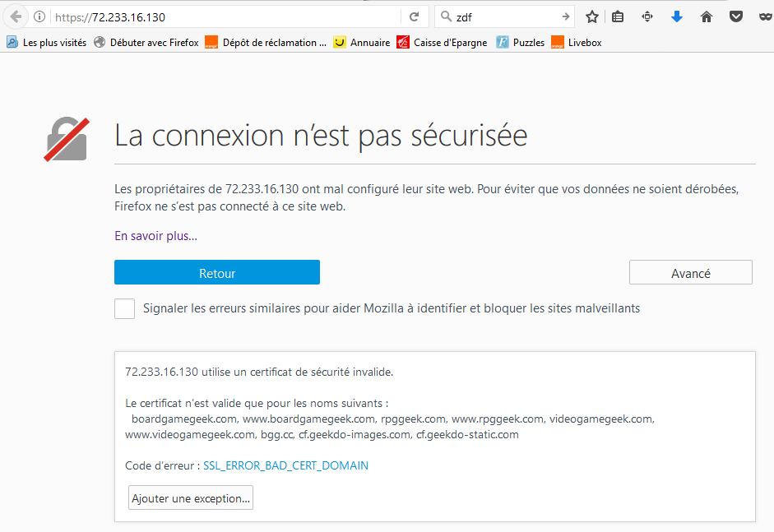Focus the URL address bar

pos(222,16)
